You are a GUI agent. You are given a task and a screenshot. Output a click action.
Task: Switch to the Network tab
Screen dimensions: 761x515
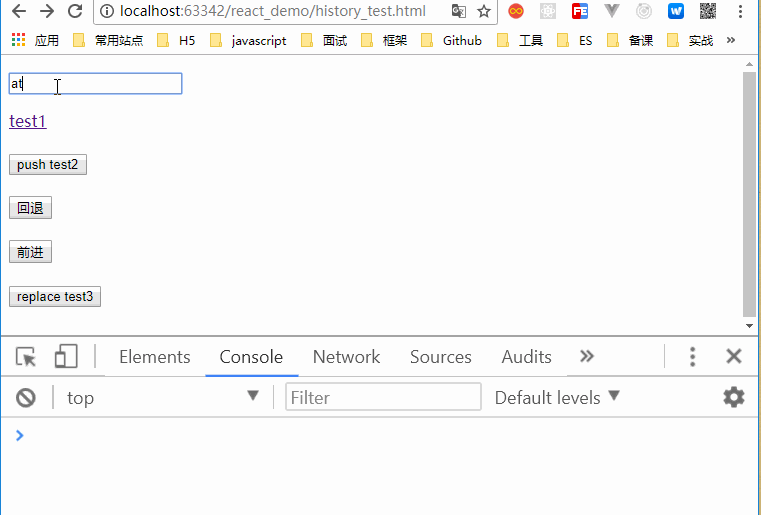(x=346, y=357)
